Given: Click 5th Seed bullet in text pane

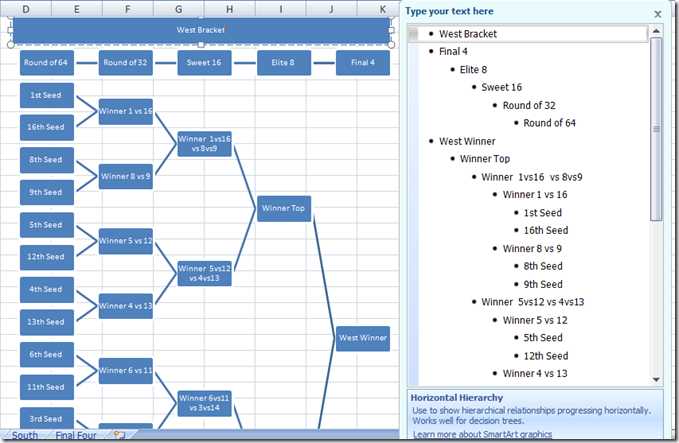Looking at the screenshot, I should (543, 338).
